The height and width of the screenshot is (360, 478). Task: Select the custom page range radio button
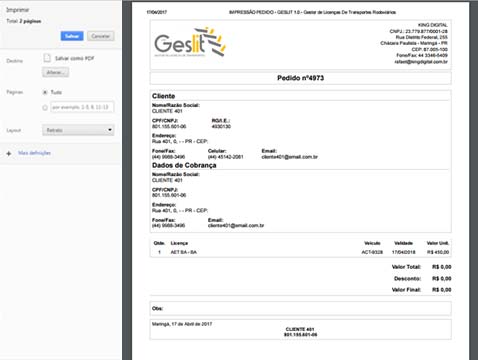coord(45,107)
